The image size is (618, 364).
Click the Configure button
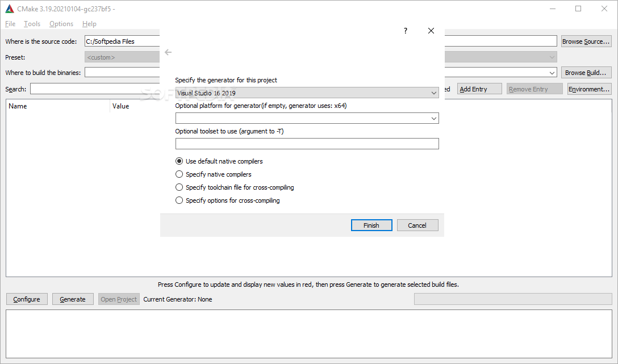(x=27, y=299)
